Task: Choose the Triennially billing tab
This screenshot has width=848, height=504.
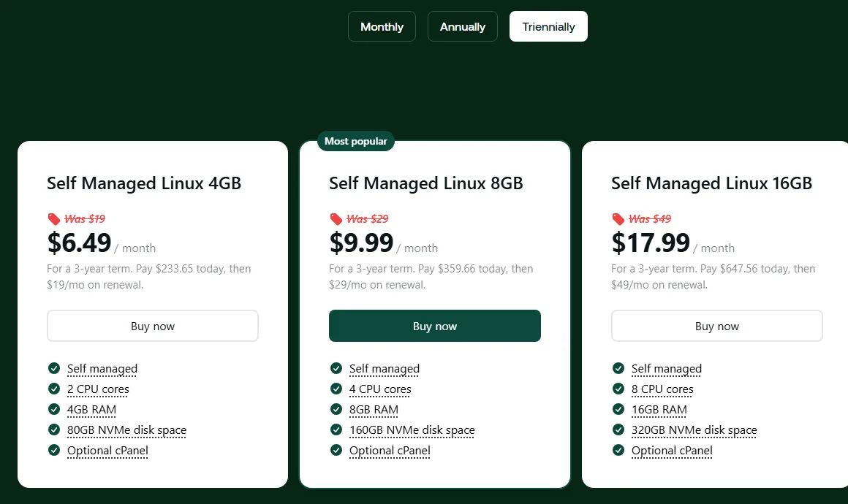Action: click(548, 26)
